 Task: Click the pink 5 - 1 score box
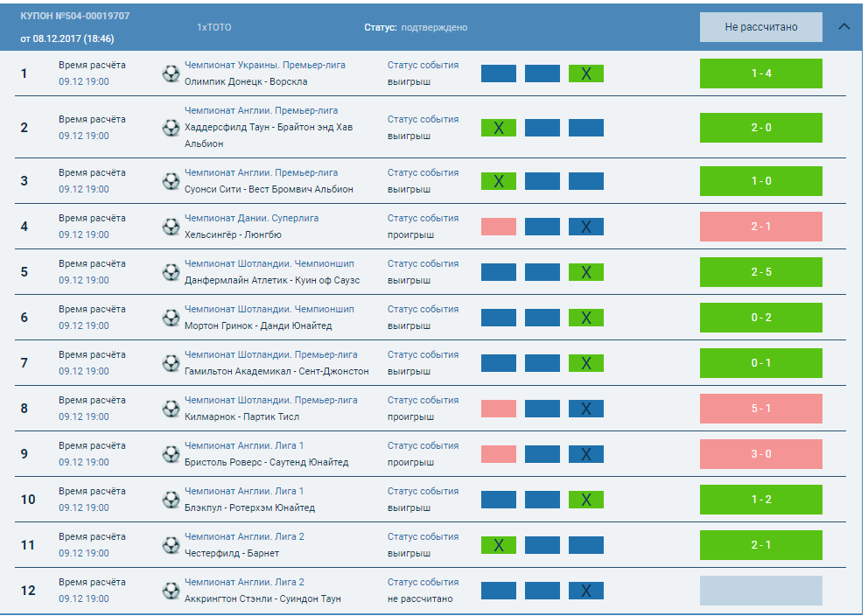pyautogui.click(x=760, y=409)
